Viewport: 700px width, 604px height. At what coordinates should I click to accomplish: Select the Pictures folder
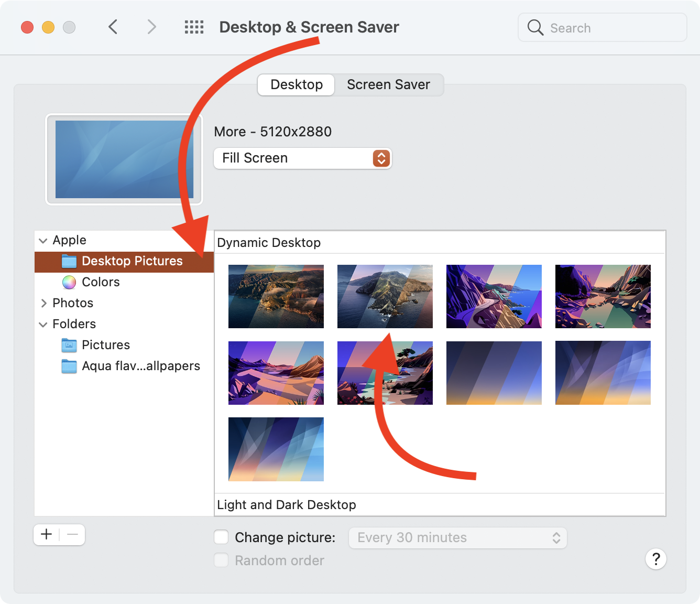(x=124, y=345)
